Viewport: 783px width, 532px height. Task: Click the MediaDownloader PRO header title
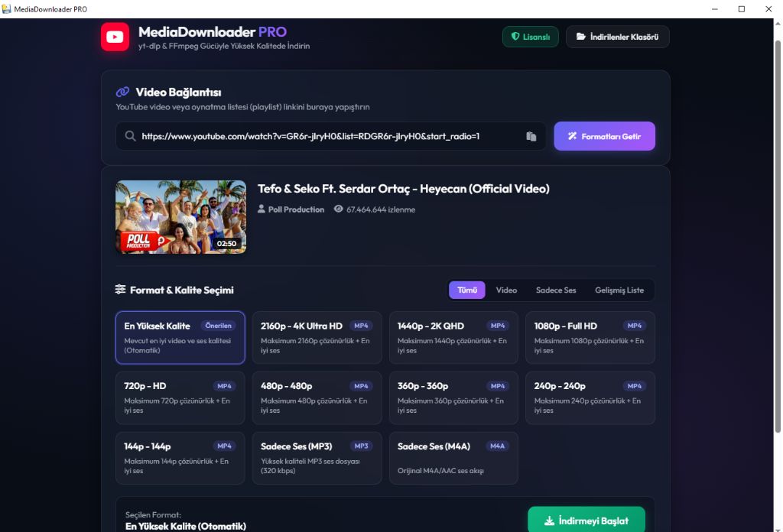(213, 32)
